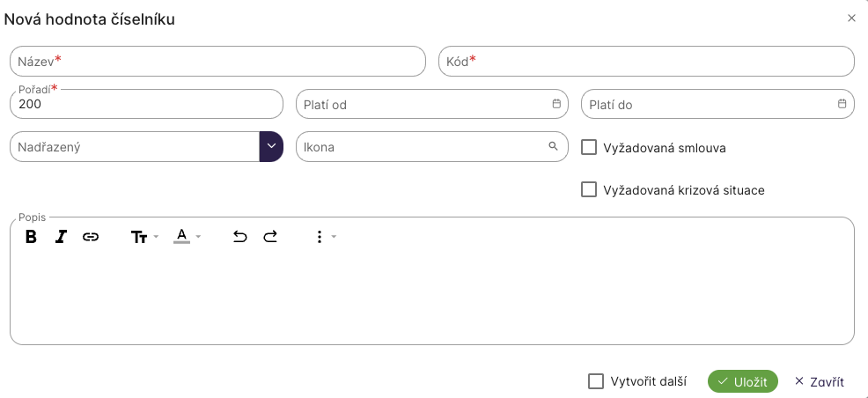
Task: Save with the Uložit button
Action: tap(742, 381)
